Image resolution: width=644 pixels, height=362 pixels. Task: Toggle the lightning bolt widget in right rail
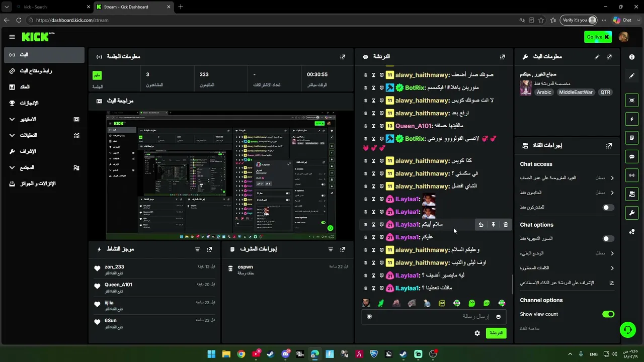[x=632, y=119]
